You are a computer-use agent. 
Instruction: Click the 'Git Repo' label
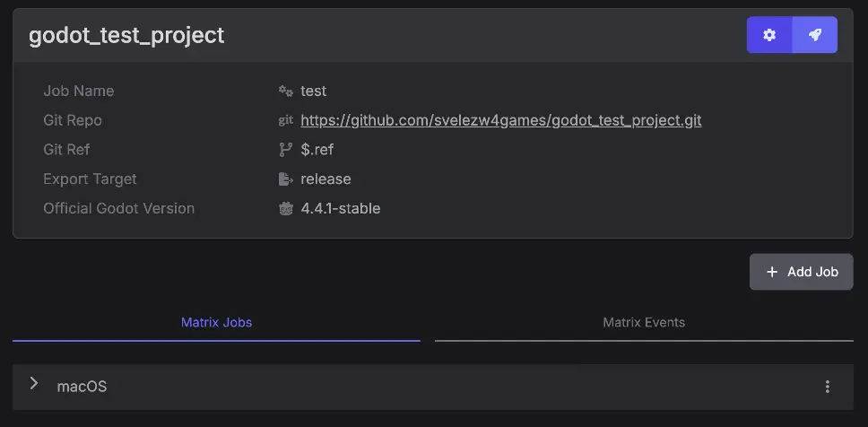click(73, 120)
